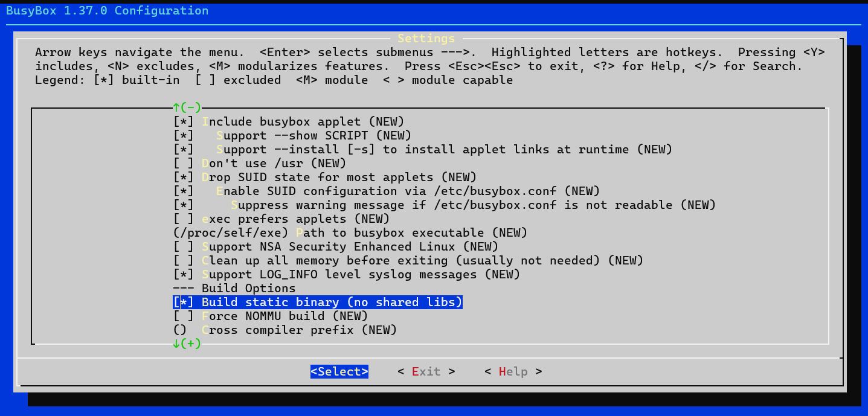This screenshot has height=416, width=868.
Task: Open the Help button
Action: click(x=513, y=371)
